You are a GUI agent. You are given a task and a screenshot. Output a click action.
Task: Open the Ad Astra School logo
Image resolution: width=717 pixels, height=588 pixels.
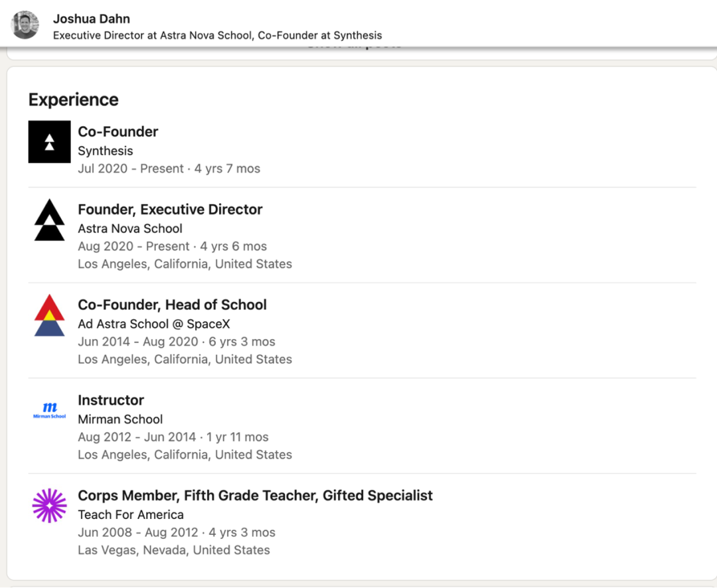pyautogui.click(x=49, y=315)
